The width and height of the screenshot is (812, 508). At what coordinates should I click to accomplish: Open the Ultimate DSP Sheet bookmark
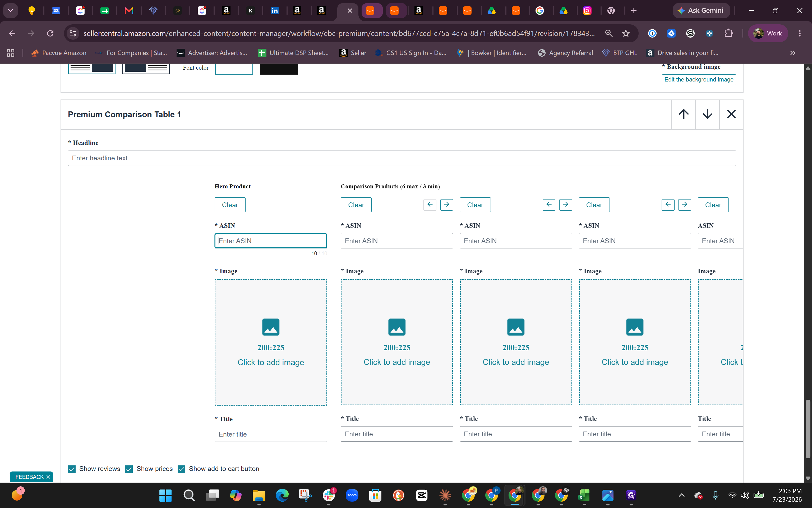pos(293,53)
